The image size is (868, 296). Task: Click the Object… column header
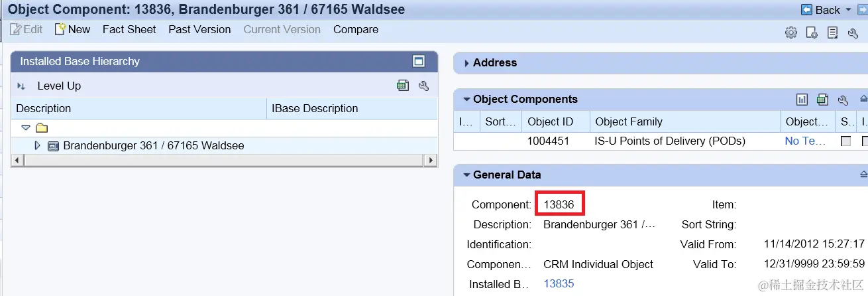click(807, 121)
